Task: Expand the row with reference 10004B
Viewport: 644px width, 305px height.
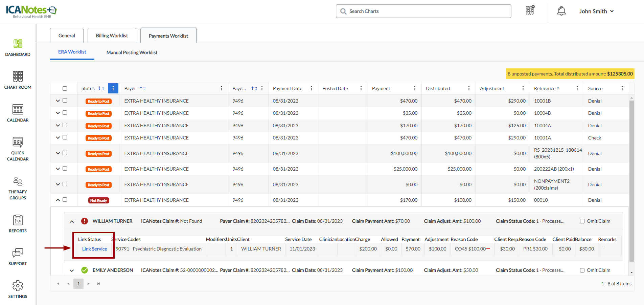Action: pos(58,113)
